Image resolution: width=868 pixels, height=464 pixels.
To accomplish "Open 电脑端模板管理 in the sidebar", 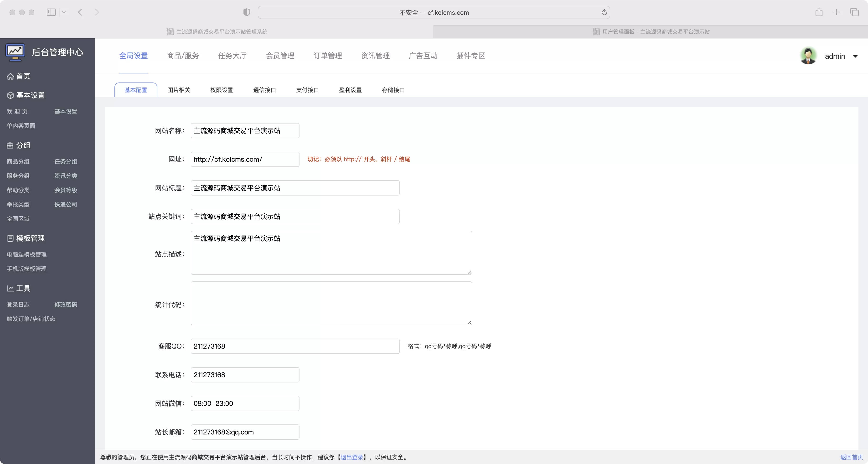I will (27, 254).
